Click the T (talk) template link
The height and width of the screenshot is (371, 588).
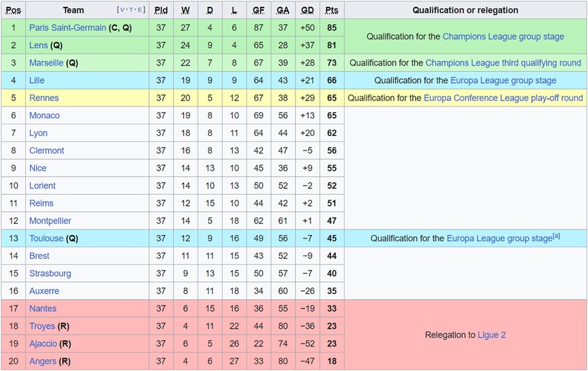[x=131, y=10]
